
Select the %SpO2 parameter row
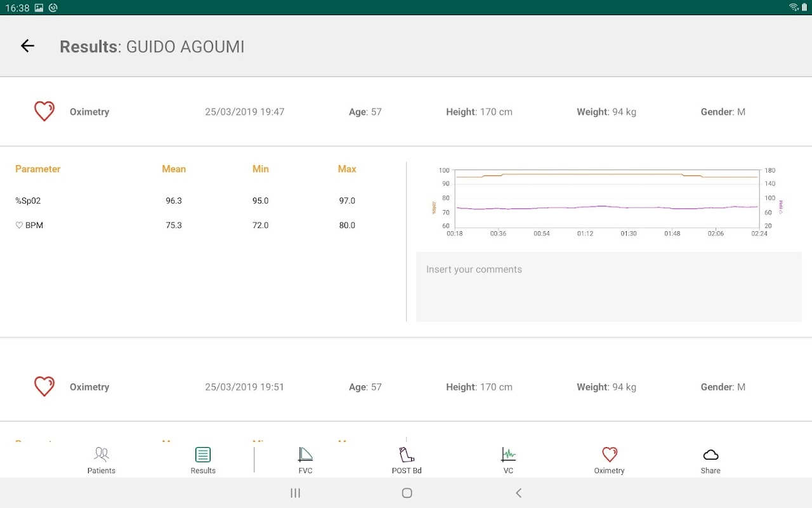pos(28,201)
